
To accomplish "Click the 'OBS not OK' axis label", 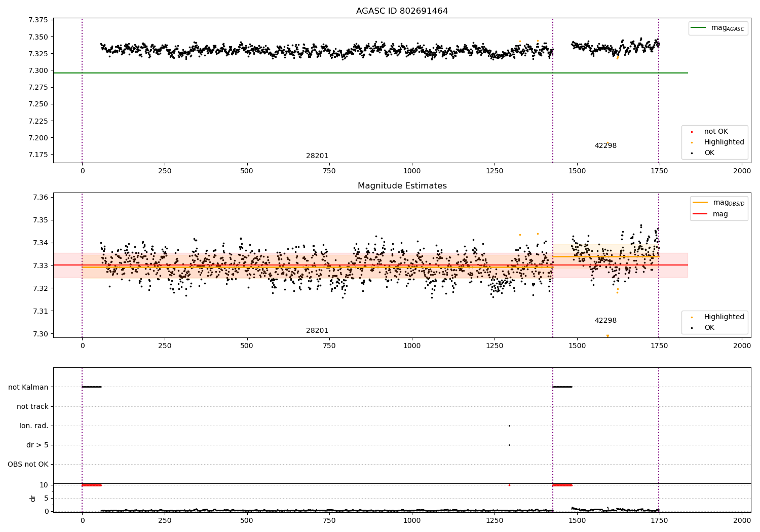I will 28,464.
